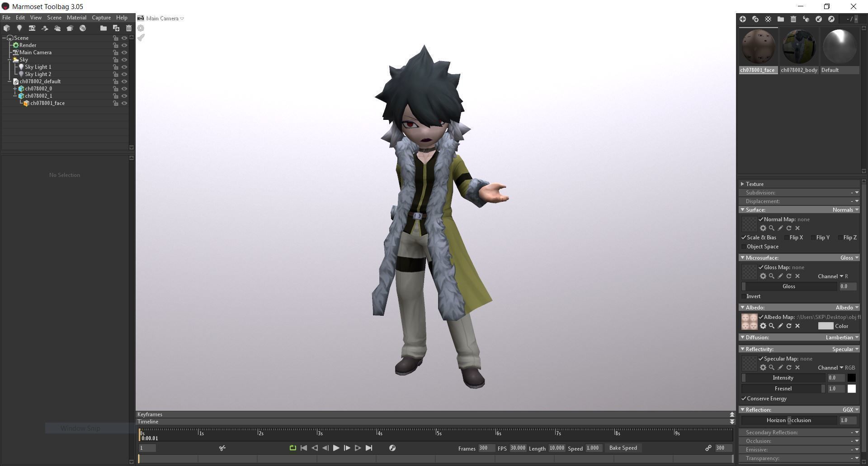
Task: Open the File menu
Action: tap(6, 18)
